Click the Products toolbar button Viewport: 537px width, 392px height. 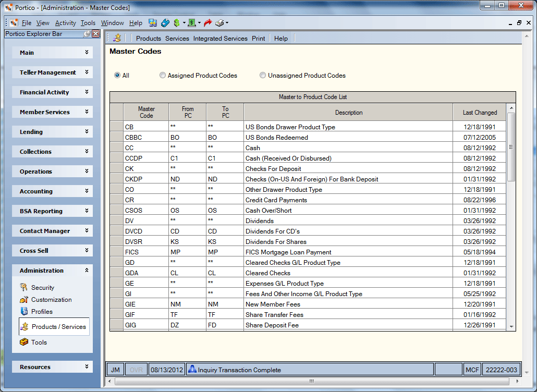tap(148, 39)
